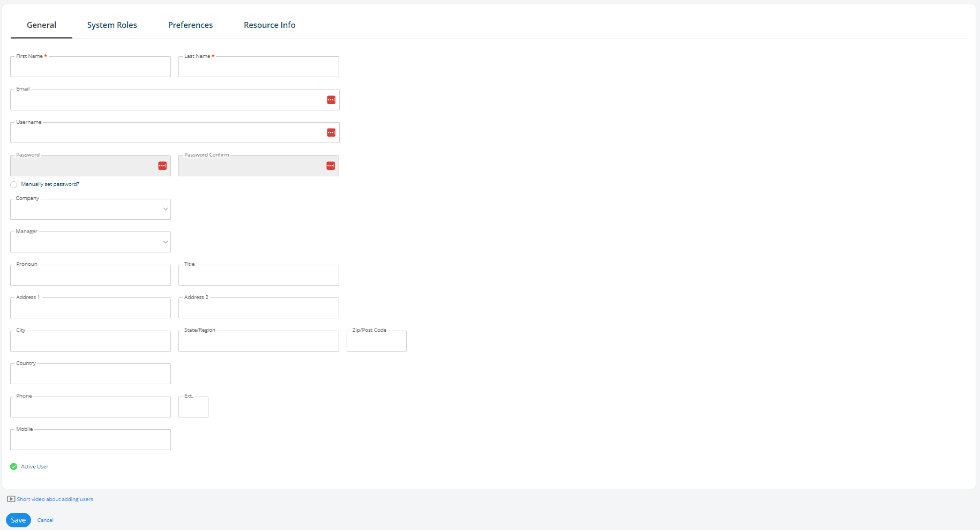Focus the Address 1 field
The height and width of the screenshot is (530, 980).
point(91,308)
